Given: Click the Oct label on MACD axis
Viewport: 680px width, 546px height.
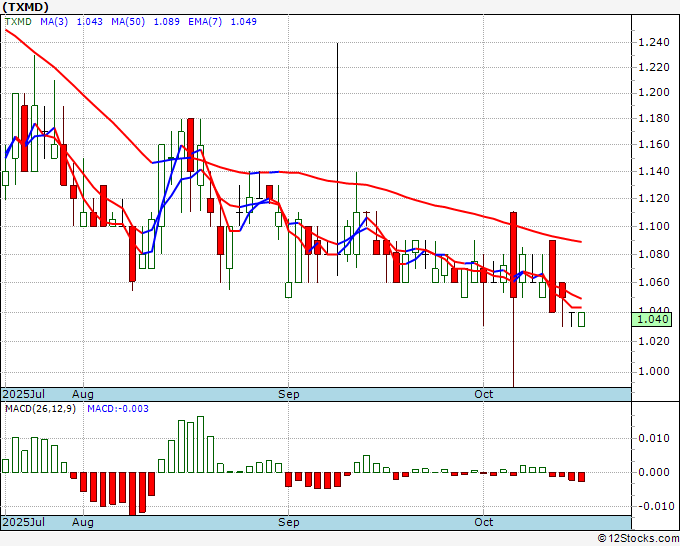Looking at the screenshot, I should (x=484, y=522).
